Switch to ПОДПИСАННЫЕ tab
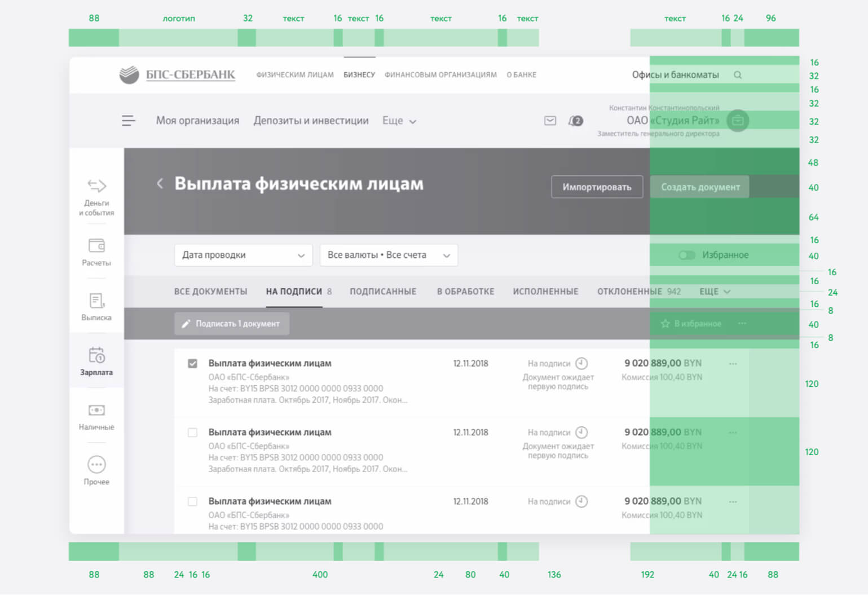 (x=383, y=292)
